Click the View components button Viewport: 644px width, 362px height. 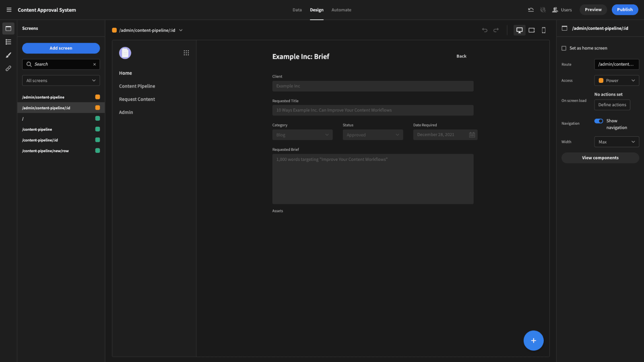point(600,158)
